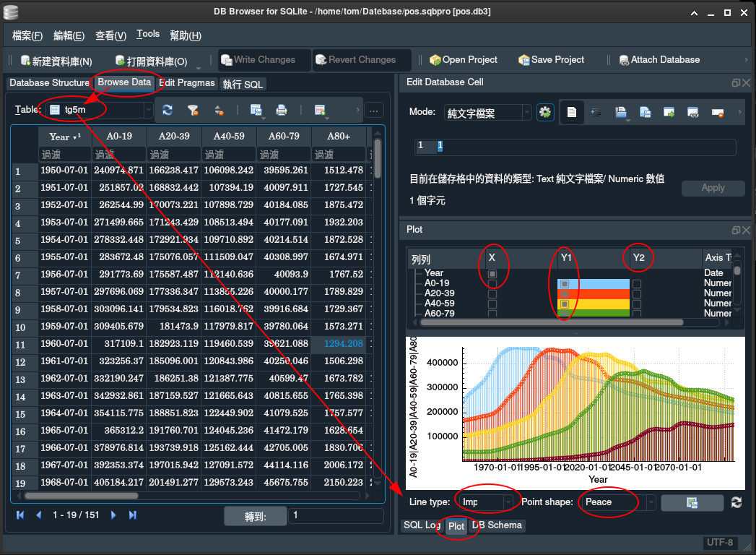Clear all filters with the funnel icon
This screenshot has height=555, width=756.
193,110
